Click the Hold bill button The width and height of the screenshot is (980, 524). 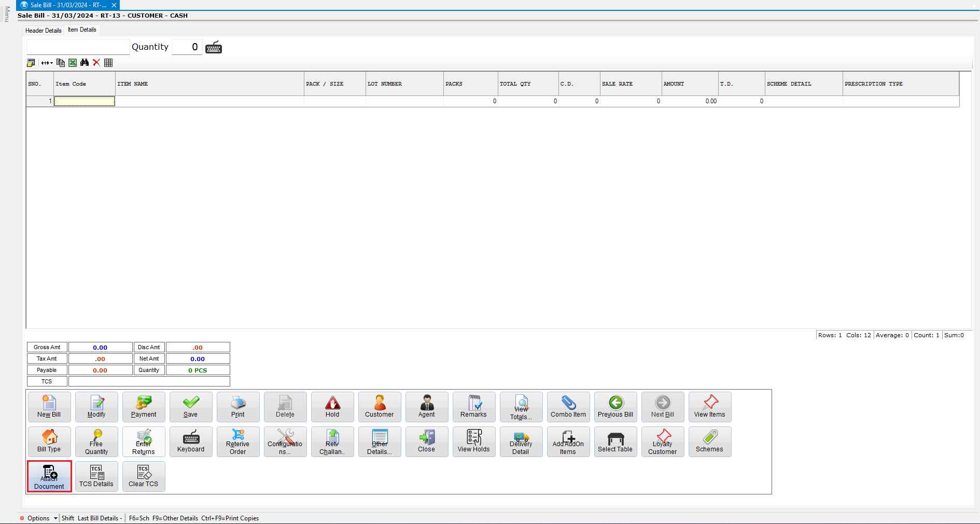point(332,407)
